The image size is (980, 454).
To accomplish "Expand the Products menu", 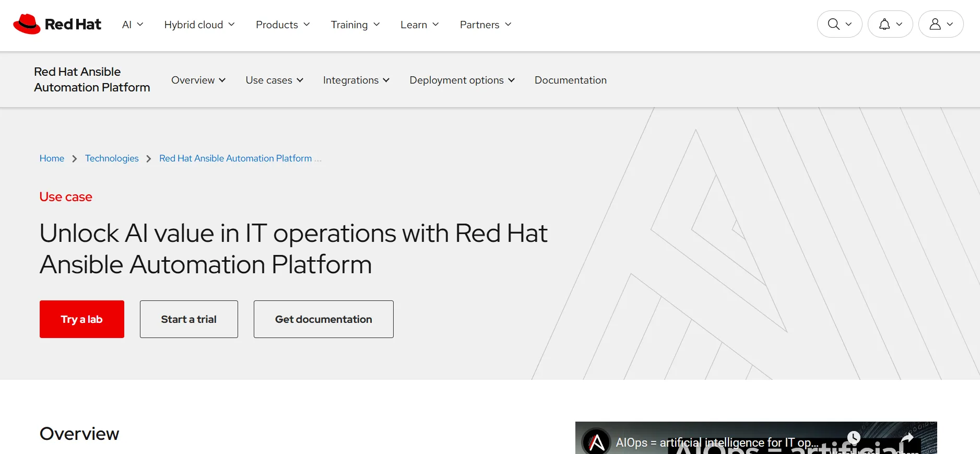I will point(283,25).
